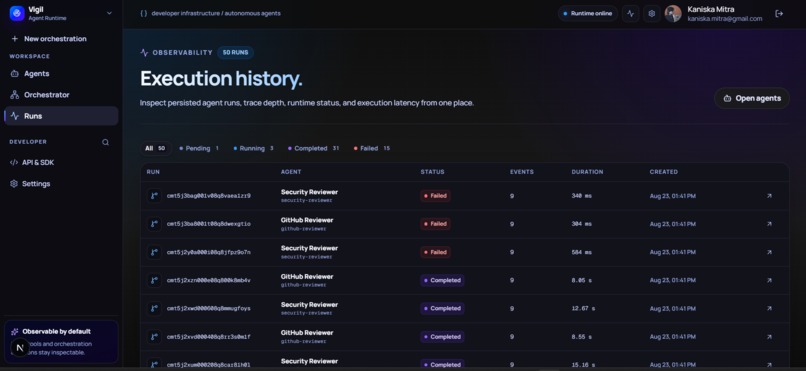Viewport: 806px width, 371px height.
Task: Filter runs by Pending
Action: pos(199,148)
